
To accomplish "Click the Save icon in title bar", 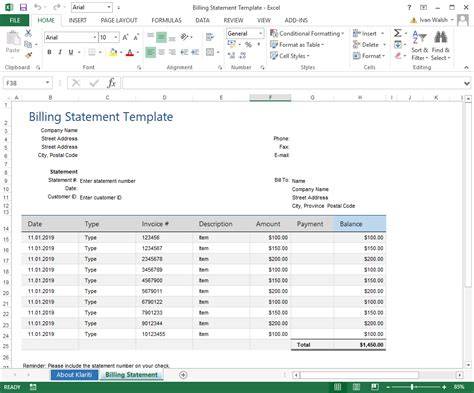I will 23,7.
